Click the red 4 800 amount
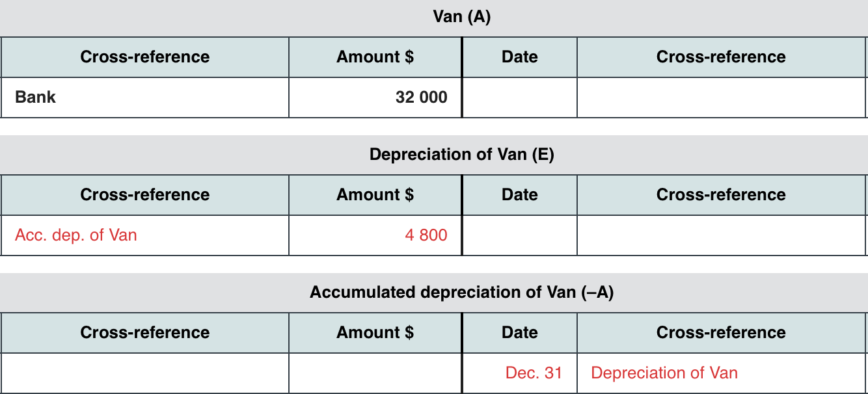 426,235
